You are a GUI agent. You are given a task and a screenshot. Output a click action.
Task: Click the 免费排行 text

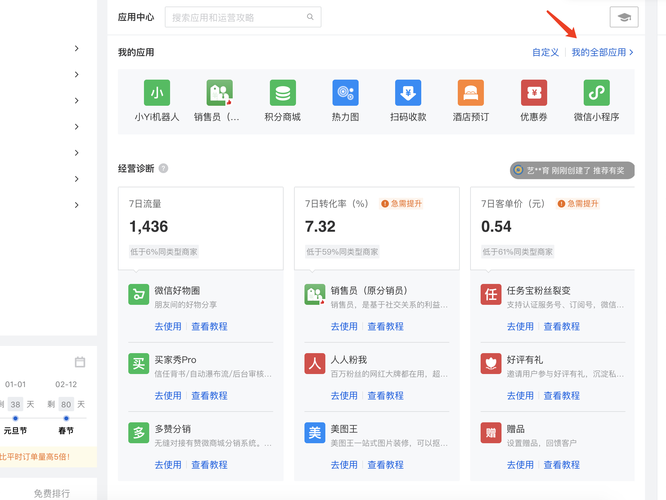pyautogui.click(x=52, y=493)
